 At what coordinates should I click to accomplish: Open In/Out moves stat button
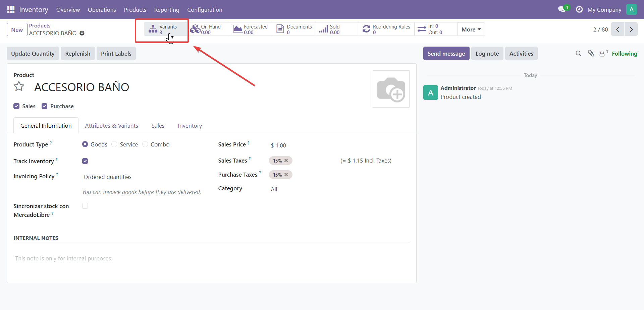click(436, 29)
